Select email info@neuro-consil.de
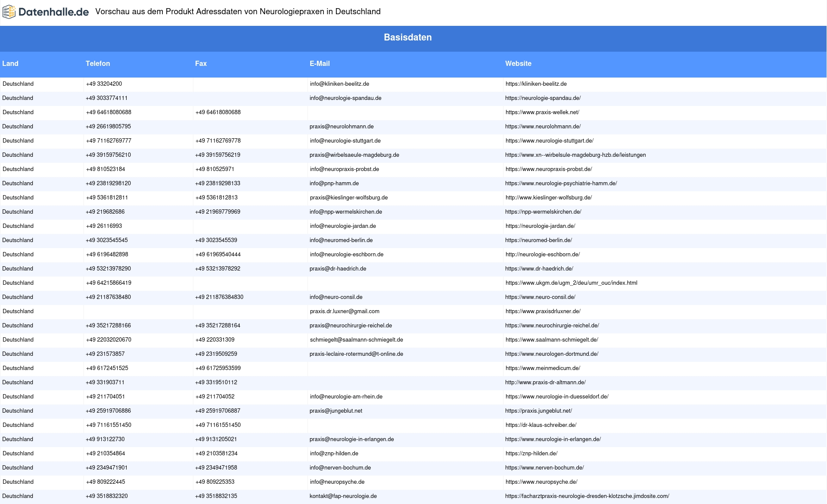The image size is (827, 504). (x=336, y=297)
